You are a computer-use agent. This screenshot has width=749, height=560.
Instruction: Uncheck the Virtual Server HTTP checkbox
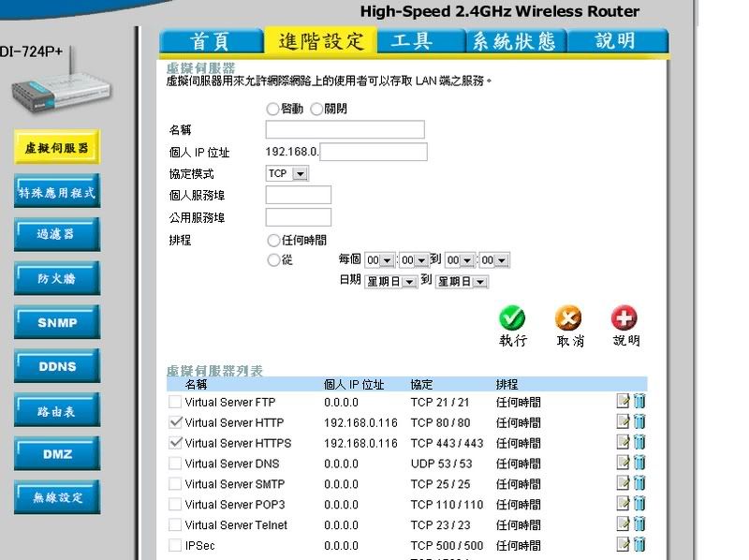(175, 422)
